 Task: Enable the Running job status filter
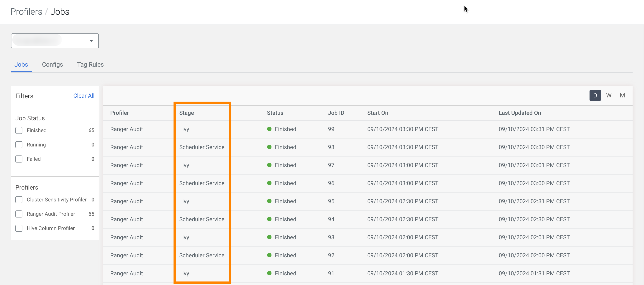pos(19,145)
